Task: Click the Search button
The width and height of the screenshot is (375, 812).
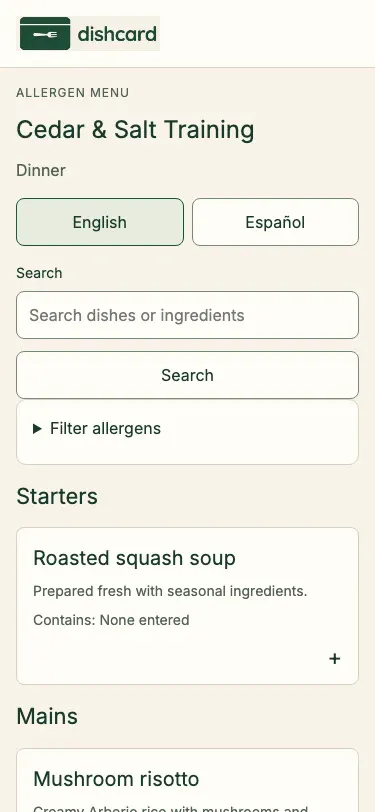Action: 188,375
